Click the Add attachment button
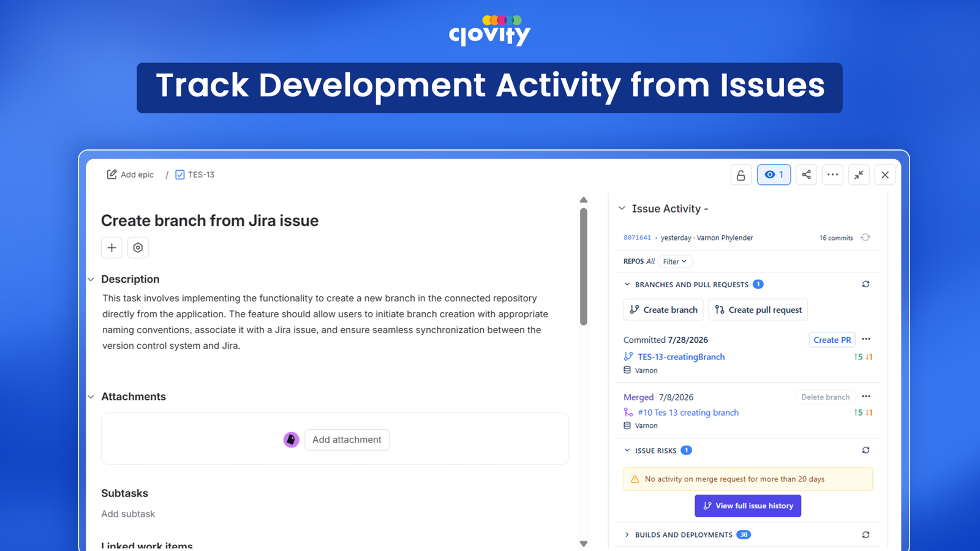Image resolution: width=980 pixels, height=551 pixels. coord(347,440)
